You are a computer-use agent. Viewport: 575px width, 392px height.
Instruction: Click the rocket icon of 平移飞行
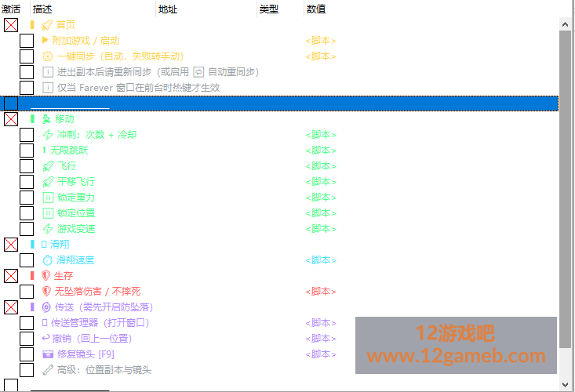click(x=48, y=182)
